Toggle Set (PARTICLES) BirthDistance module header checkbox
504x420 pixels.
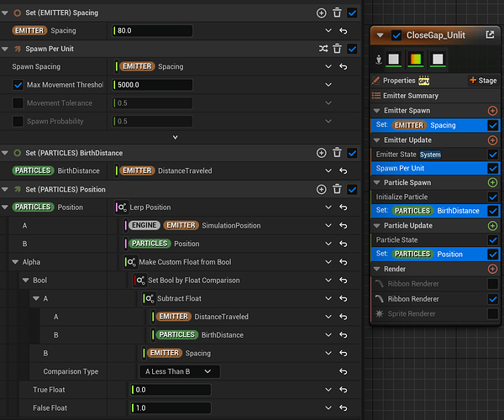352,153
